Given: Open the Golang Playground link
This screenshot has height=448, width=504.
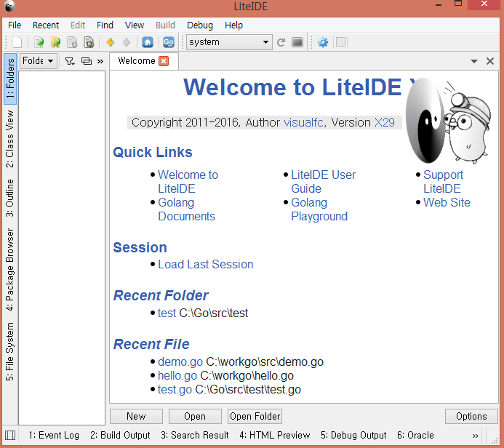Looking at the screenshot, I should point(319,209).
